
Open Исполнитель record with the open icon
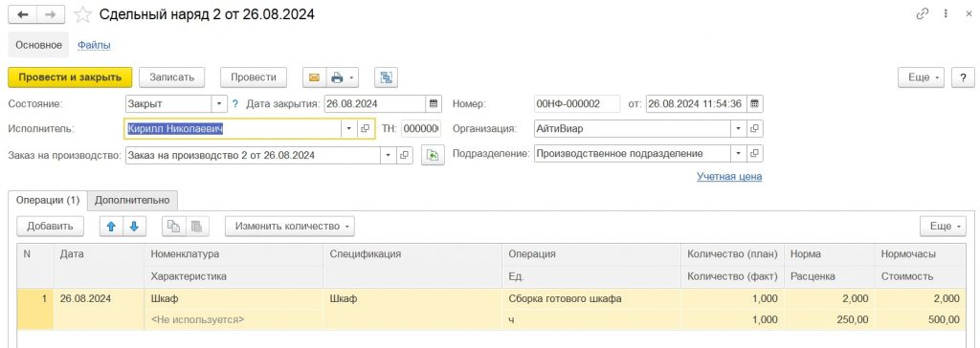pyautogui.click(x=366, y=129)
